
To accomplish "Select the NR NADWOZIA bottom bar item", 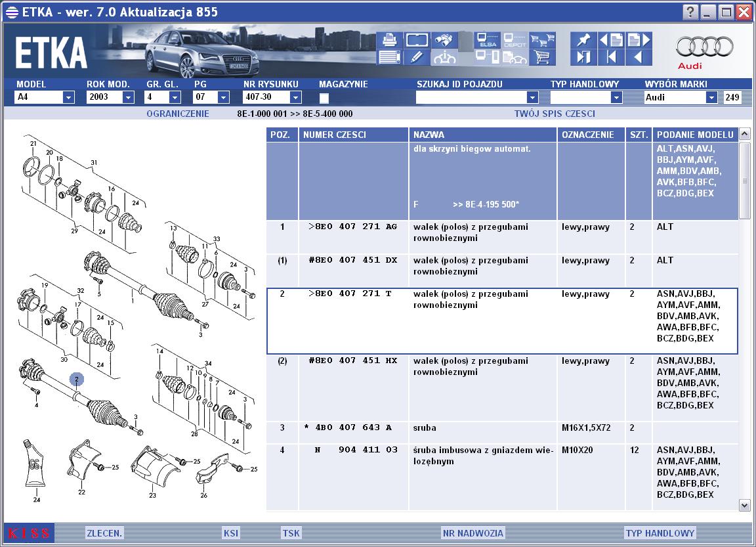I will [x=473, y=533].
